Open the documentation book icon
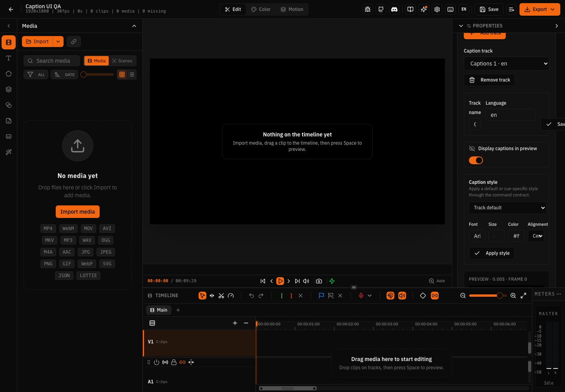The image size is (565, 392). coord(410,9)
